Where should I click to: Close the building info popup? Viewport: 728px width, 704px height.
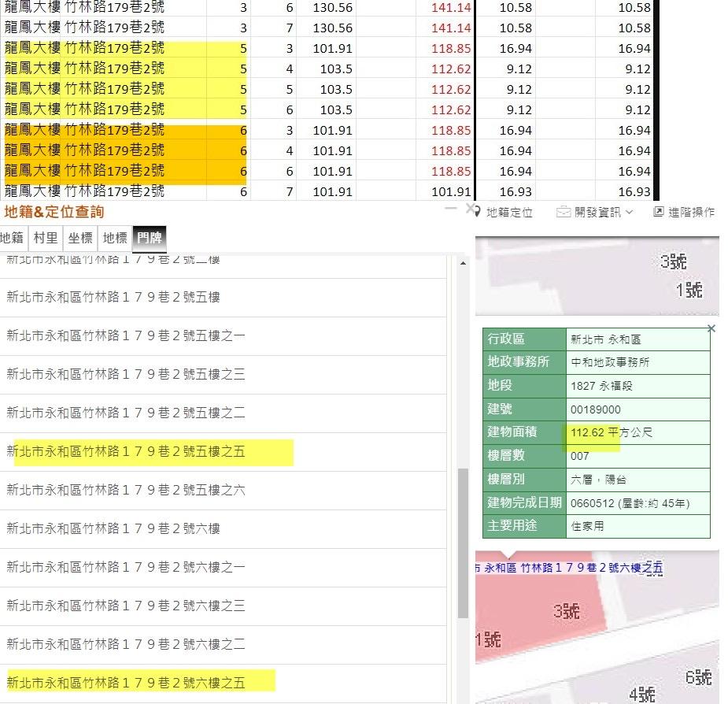711,328
